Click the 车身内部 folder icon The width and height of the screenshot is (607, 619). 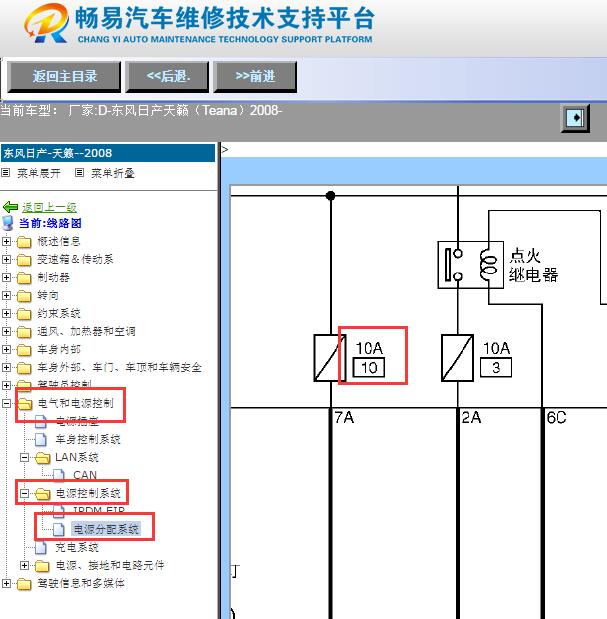click(x=24, y=350)
